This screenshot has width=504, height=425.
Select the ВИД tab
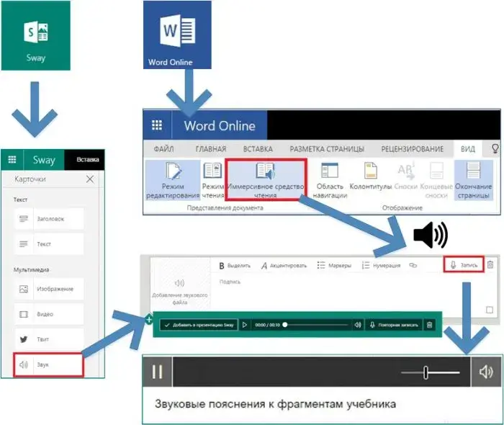[x=468, y=149]
